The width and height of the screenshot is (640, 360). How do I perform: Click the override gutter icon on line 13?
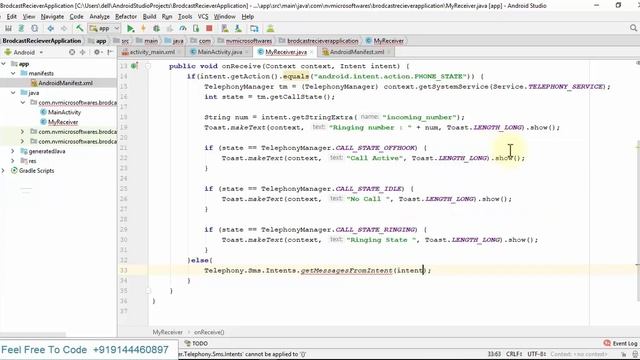click(134, 66)
